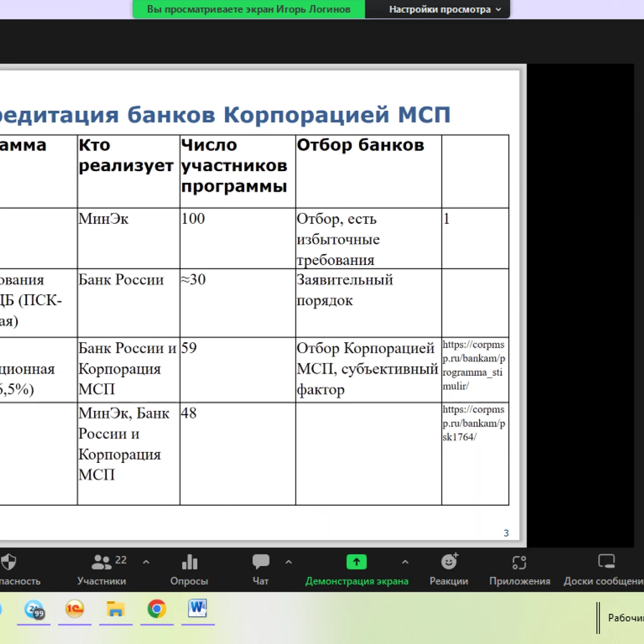This screenshot has height=644, width=644.
Task: Click the green screen viewing notification banner
Action: click(249, 9)
